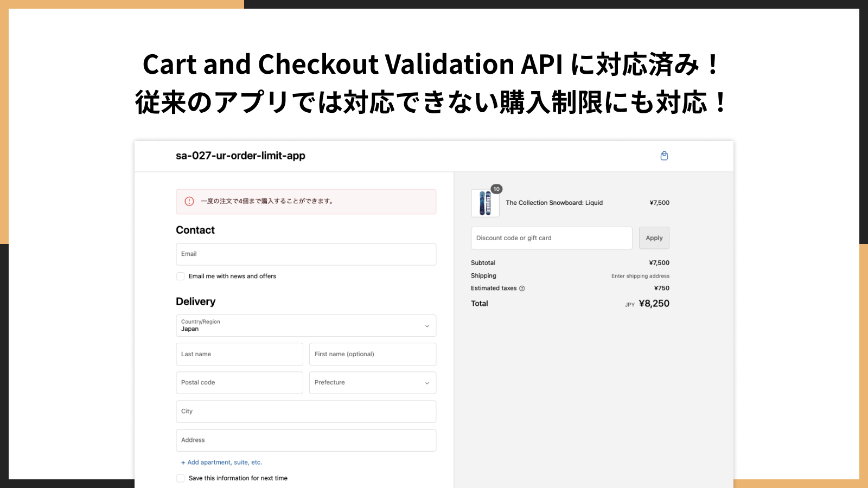Open the shopping bag cart icon
The height and width of the screenshot is (488, 868).
click(664, 156)
